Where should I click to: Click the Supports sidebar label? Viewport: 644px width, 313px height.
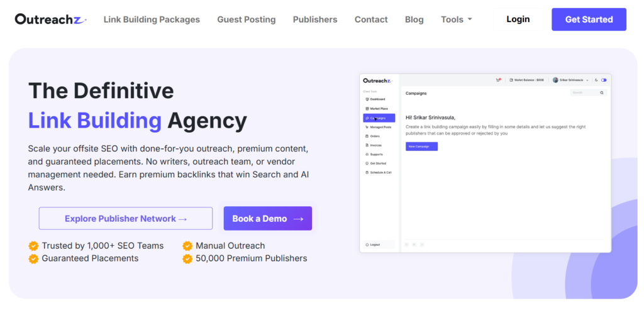pyautogui.click(x=377, y=154)
